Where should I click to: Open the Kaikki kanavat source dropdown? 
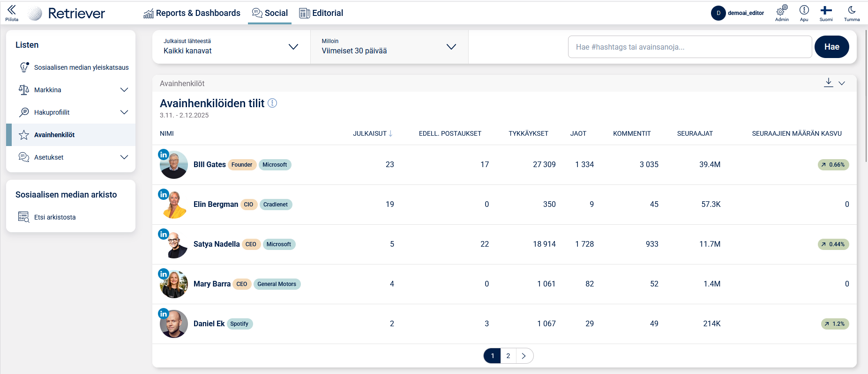pyautogui.click(x=231, y=47)
